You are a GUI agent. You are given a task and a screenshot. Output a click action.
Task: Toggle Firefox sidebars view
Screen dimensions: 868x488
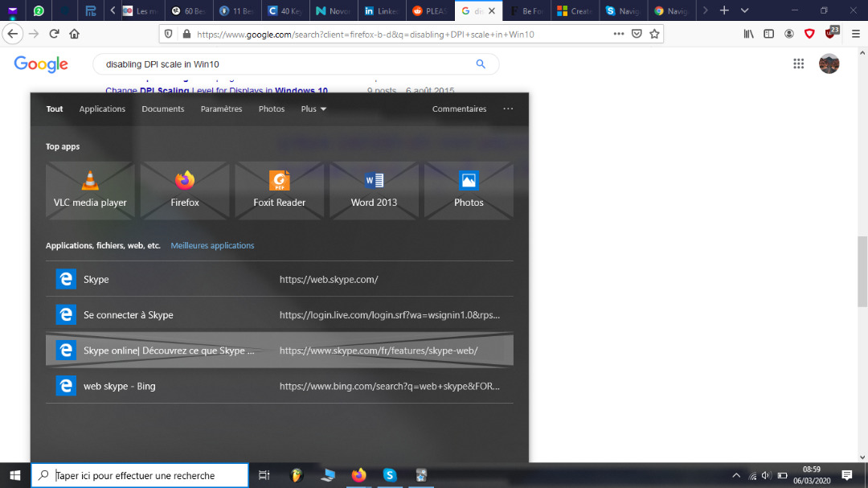[769, 34]
